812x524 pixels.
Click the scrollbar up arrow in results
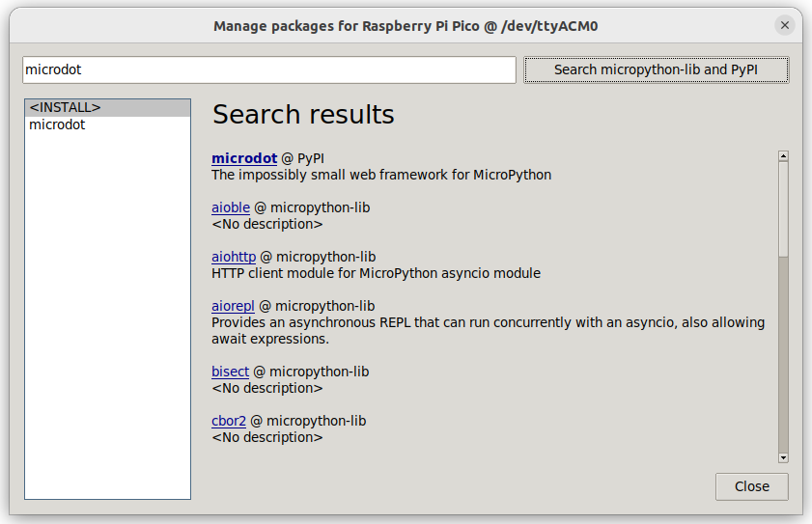(783, 156)
